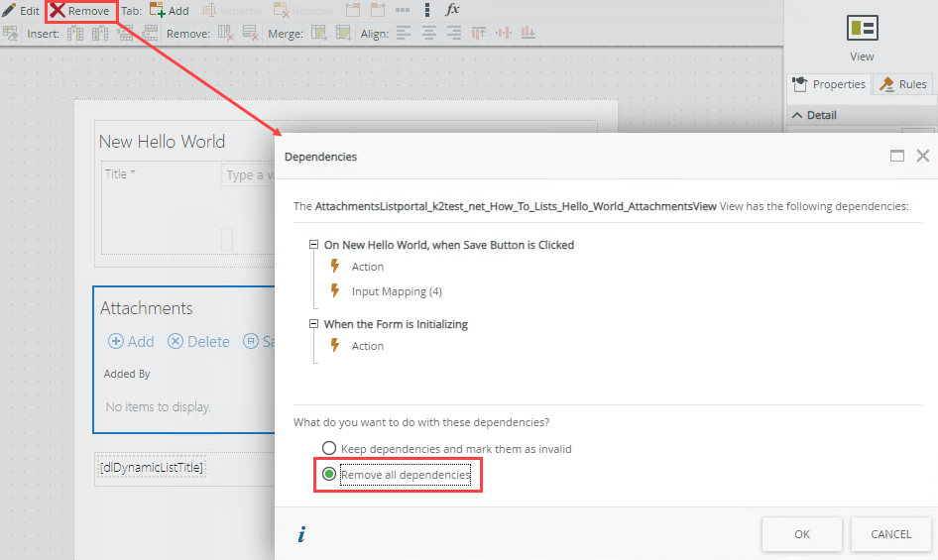Viewport: 938px width, 560px height.
Task: Collapse the When the Form is Initializing node
Action: pos(313,324)
